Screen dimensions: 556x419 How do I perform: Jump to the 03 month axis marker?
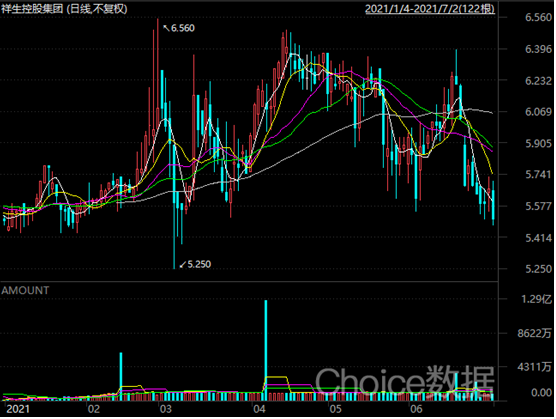pos(166,410)
